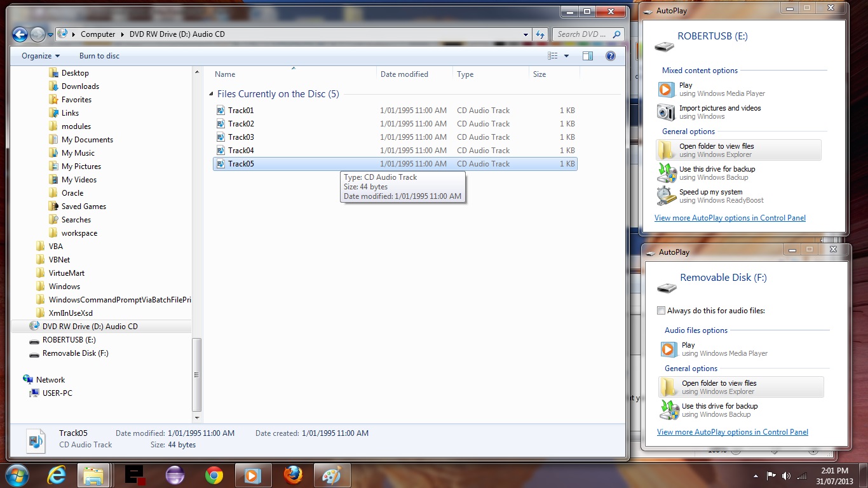The image size is (868, 488).
Task: Click the Explorer Back navigation arrow
Action: click(20, 34)
